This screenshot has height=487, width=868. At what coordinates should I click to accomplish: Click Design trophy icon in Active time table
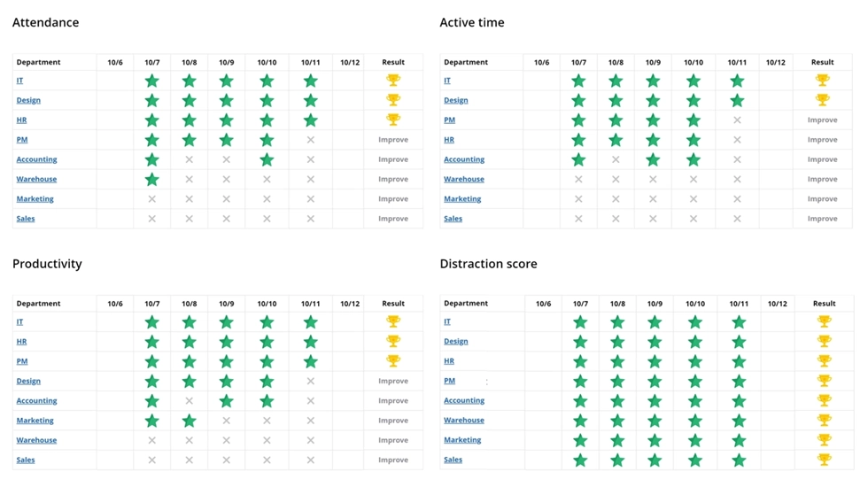click(x=822, y=100)
